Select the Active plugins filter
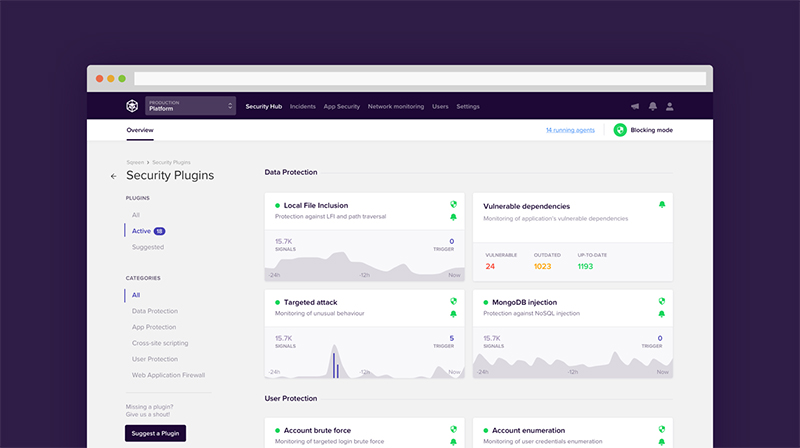This screenshot has height=448, width=800. click(142, 231)
